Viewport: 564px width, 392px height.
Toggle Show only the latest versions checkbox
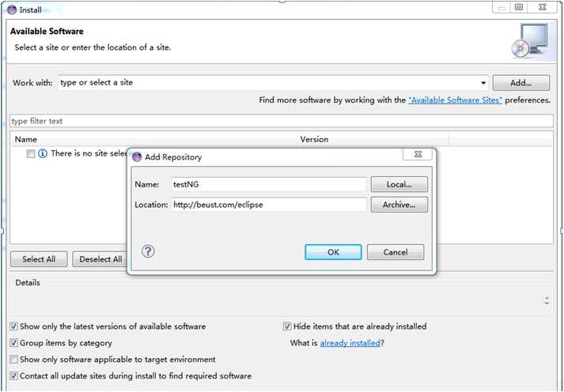click(x=13, y=326)
